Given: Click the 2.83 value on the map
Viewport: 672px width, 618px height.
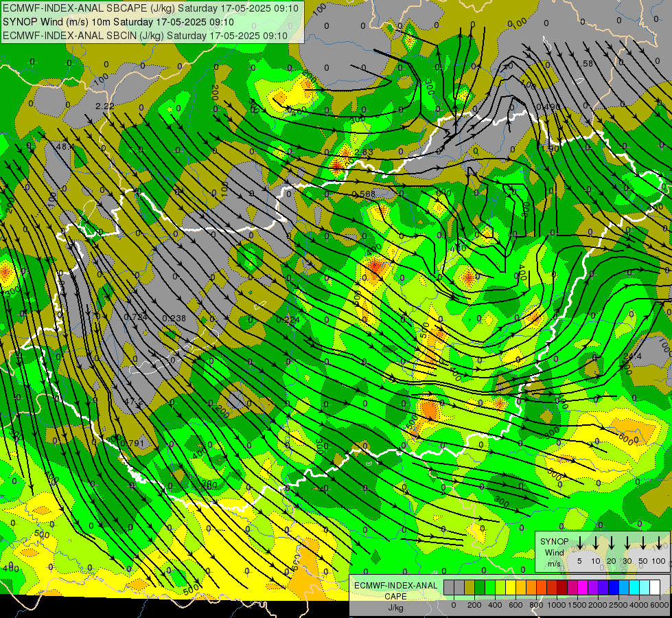Looking at the screenshot, I should click(363, 152).
